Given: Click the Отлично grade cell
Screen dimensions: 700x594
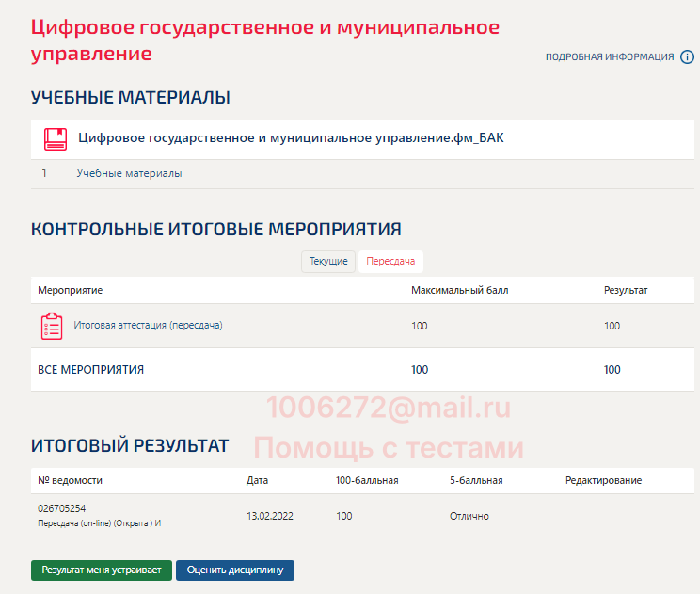Looking at the screenshot, I should pyautogui.click(x=469, y=516).
